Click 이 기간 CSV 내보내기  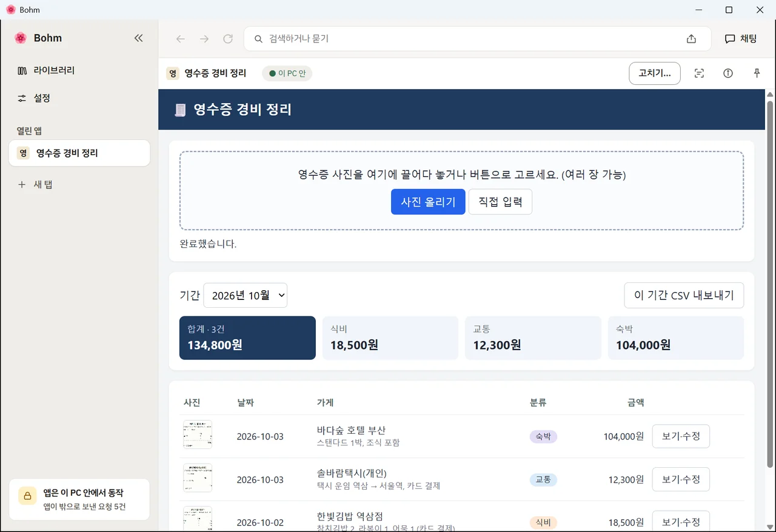pyautogui.click(x=684, y=295)
